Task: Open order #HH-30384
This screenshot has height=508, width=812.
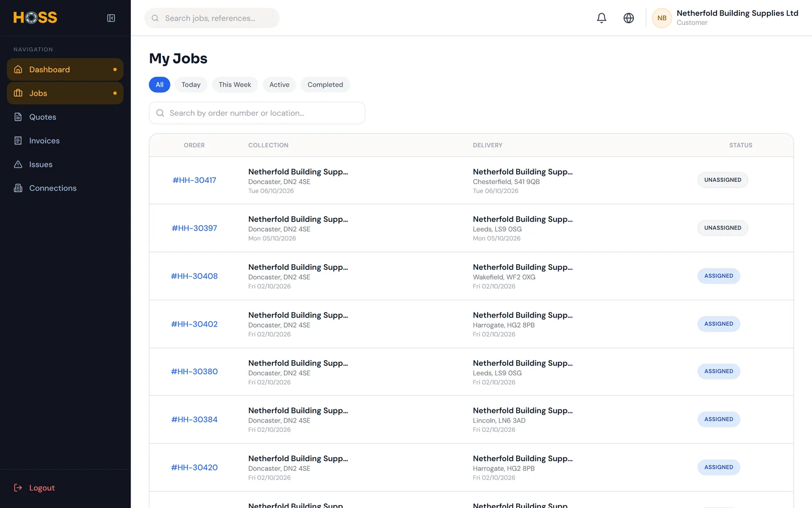Action: [194, 420]
